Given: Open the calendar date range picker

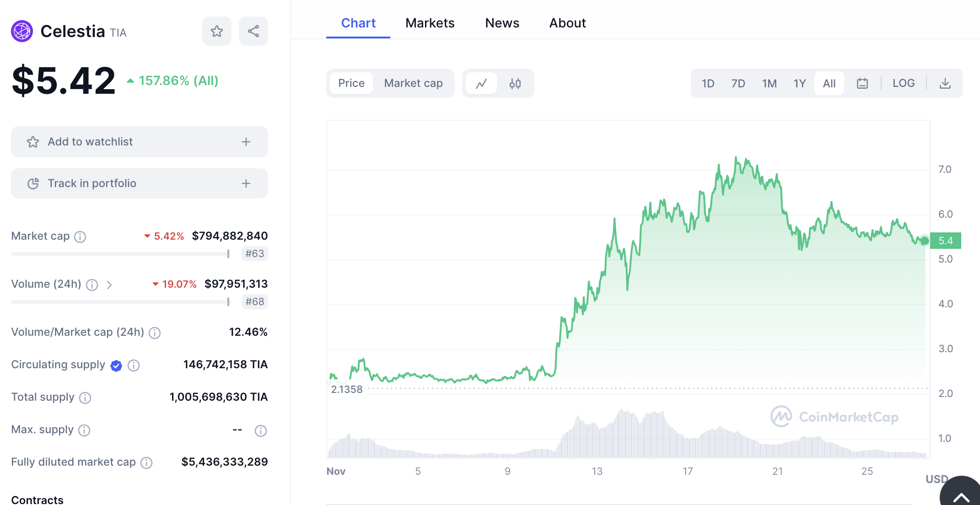Looking at the screenshot, I should point(862,83).
